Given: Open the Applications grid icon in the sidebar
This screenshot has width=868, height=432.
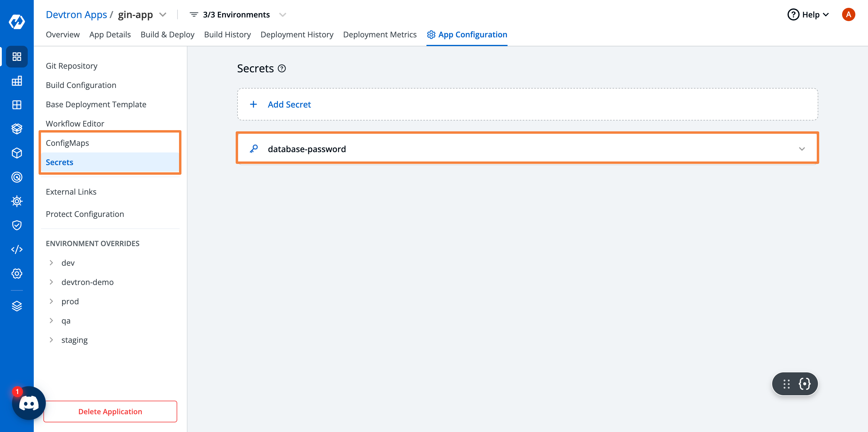Looking at the screenshot, I should point(17,57).
